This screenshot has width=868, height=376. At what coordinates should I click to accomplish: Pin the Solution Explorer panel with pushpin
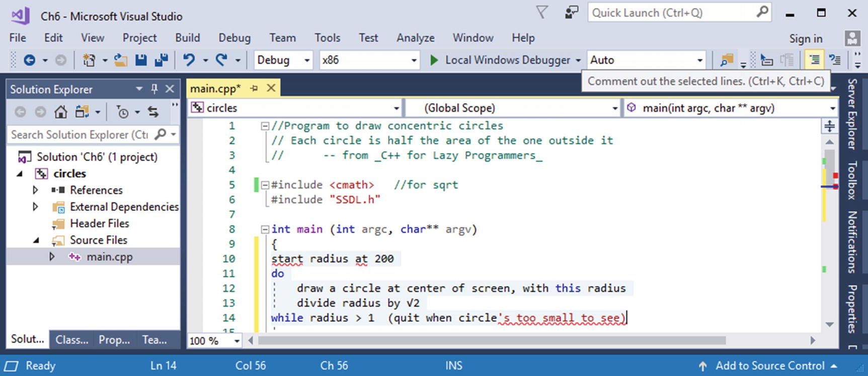[154, 89]
